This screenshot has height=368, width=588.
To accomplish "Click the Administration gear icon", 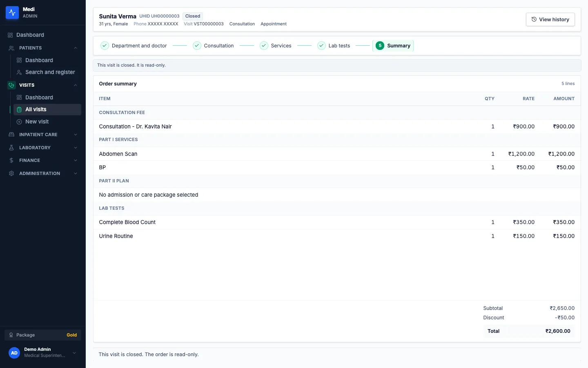I will click(11, 173).
